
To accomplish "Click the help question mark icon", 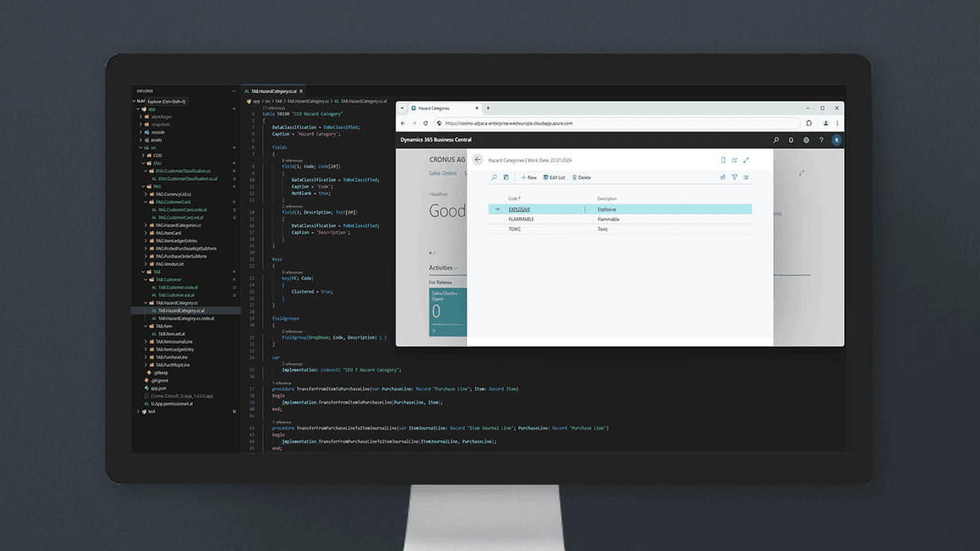I will point(821,140).
